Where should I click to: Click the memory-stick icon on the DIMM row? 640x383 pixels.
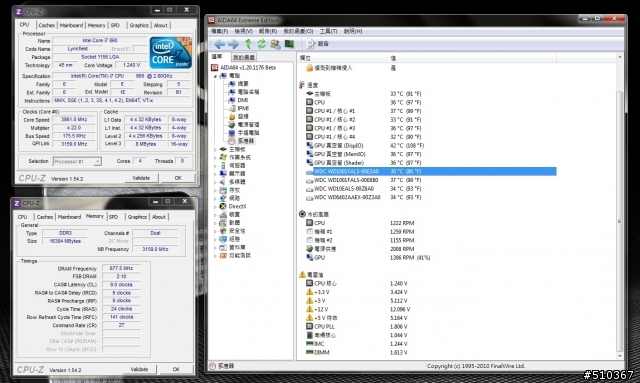[309, 352]
